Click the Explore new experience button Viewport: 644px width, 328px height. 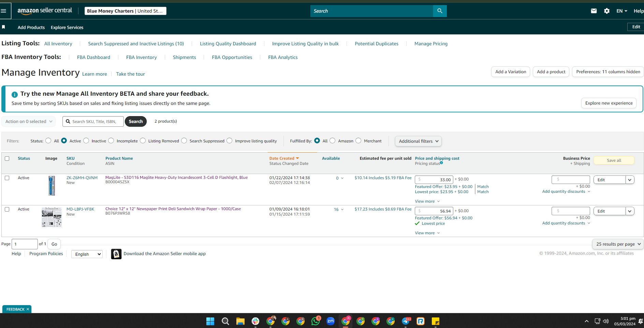click(x=609, y=103)
